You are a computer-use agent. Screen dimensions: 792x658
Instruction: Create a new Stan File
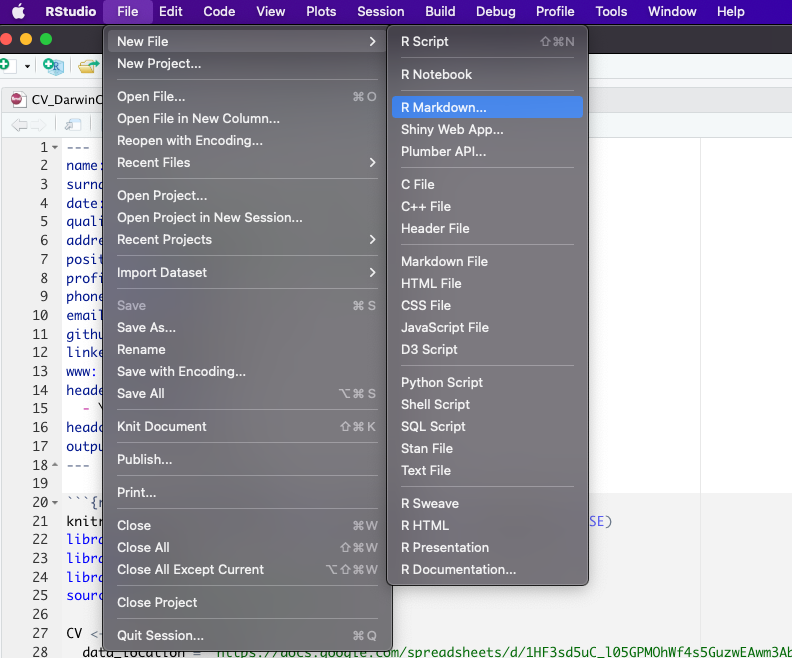(487, 448)
